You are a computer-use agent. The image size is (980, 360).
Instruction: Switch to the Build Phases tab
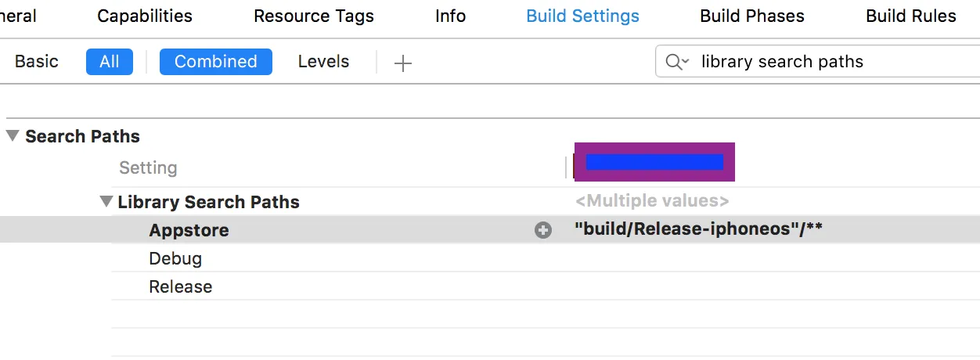[x=751, y=16]
